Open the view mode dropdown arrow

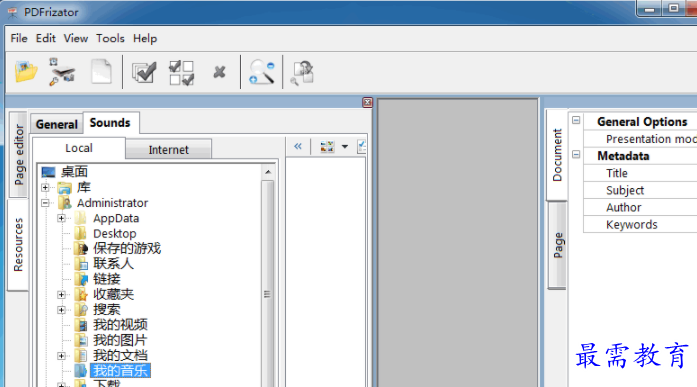(x=345, y=146)
